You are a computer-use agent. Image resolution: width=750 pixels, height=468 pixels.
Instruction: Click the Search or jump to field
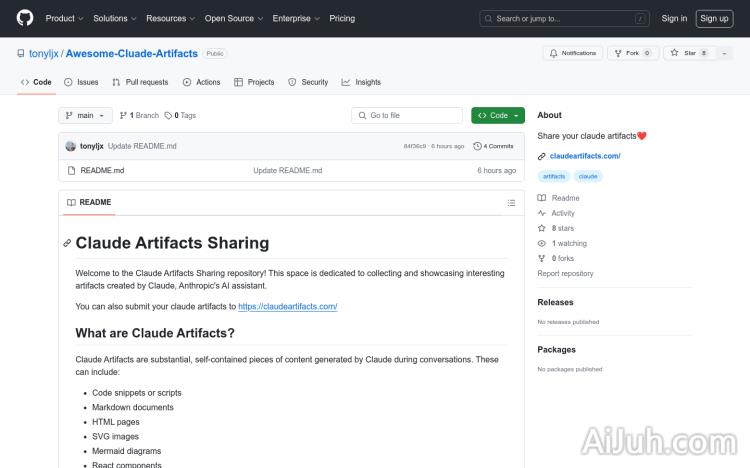pos(564,19)
